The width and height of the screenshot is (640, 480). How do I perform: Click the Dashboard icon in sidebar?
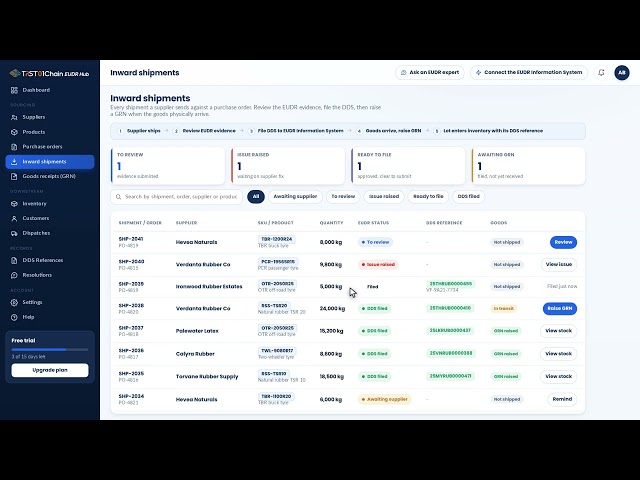point(14,90)
